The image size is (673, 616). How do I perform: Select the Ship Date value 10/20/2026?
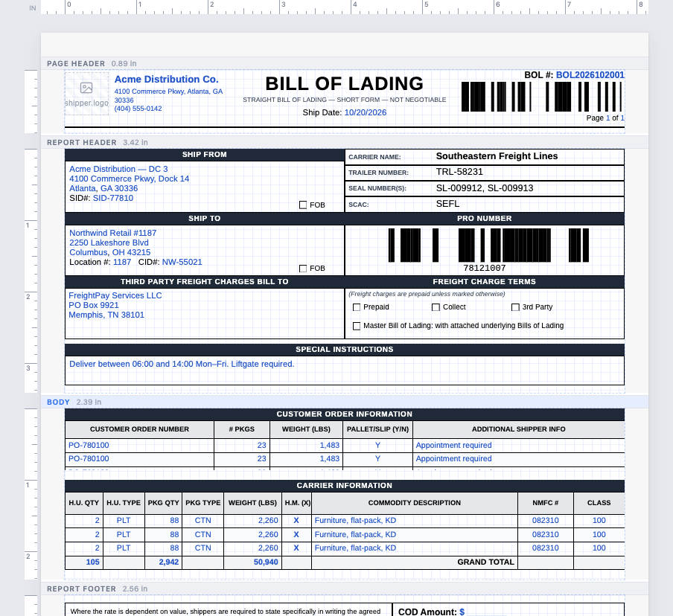click(x=366, y=112)
